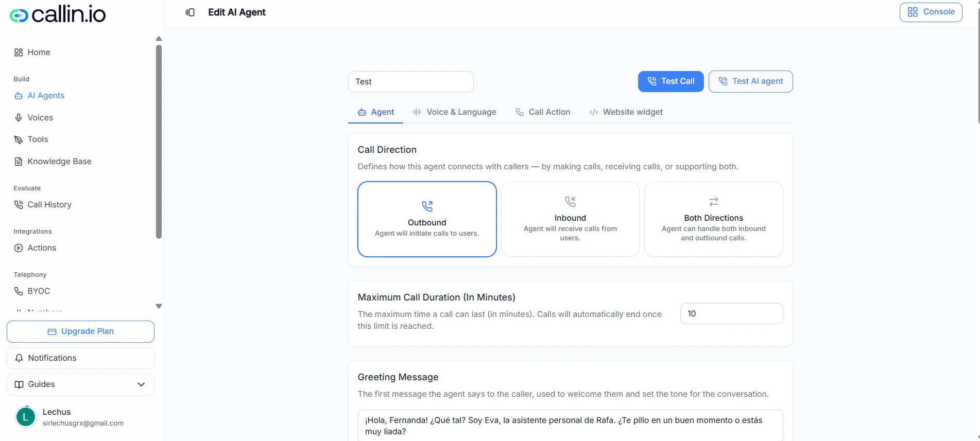Click the Maximum Call Duration field
The width and height of the screenshot is (980, 441).
coord(731,314)
